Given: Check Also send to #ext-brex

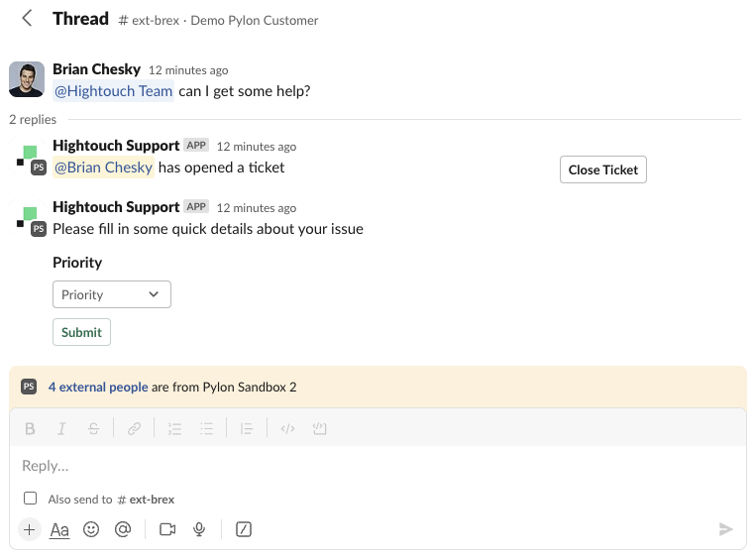Looking at the screenshot, I should pos(31,499).
